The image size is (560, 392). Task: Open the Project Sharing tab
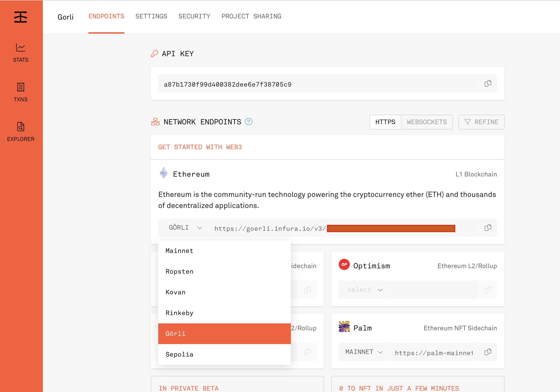[x=251, y=16]
